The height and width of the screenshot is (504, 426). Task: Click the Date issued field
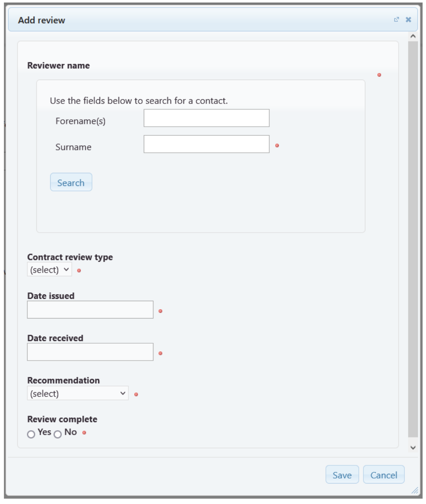pos(90,310)
